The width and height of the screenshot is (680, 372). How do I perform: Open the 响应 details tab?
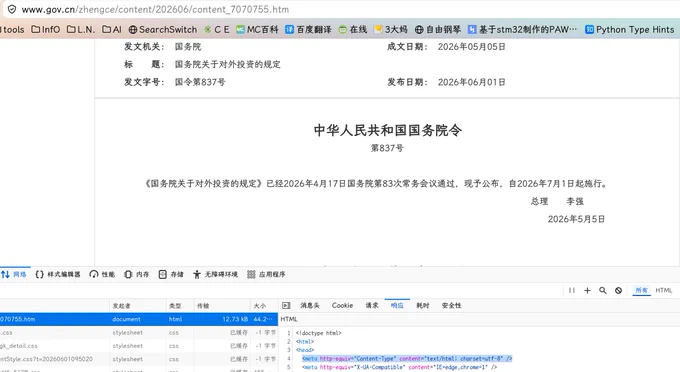pyautogui.click(x=397, y=306)
